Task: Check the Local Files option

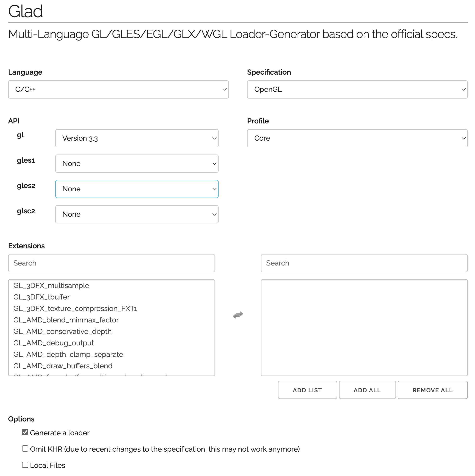Action: [25, 465]
